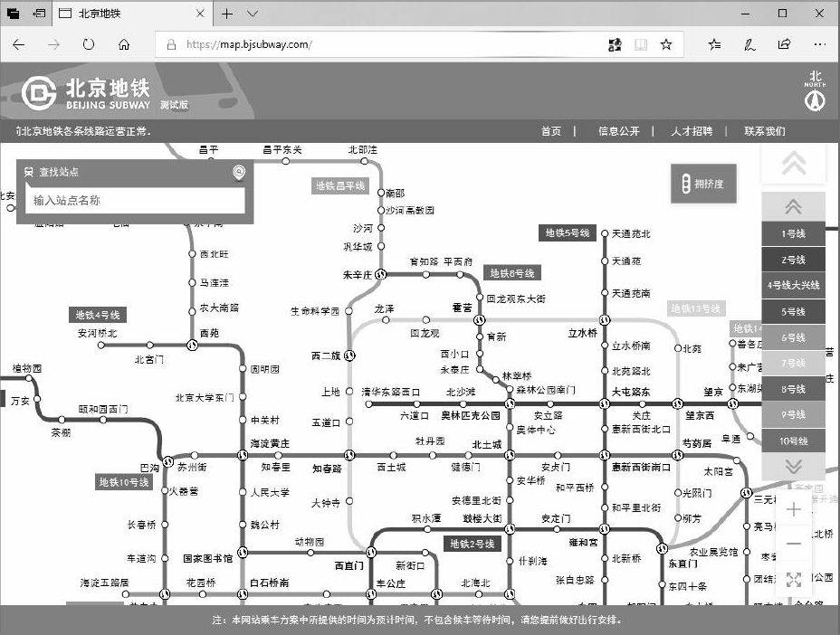Click the translate page icon
This screenshot has height=635, width=840.
tap(615, 44)
